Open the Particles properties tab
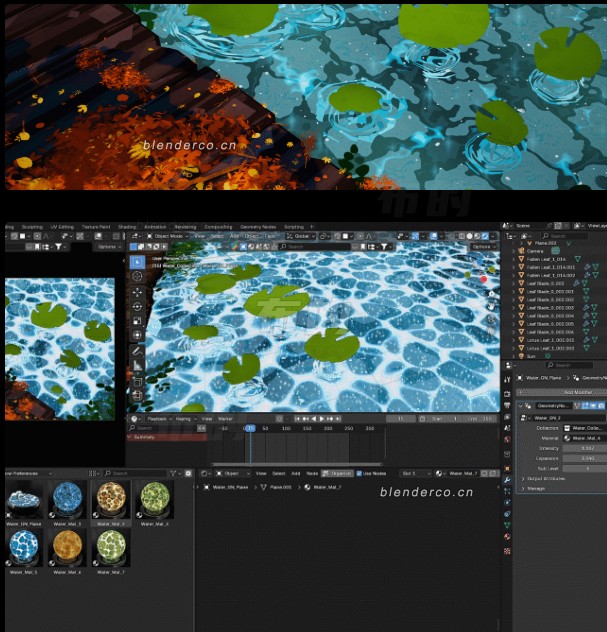The image size is (607, 632). pyautogui.click(x=507, y=491)
